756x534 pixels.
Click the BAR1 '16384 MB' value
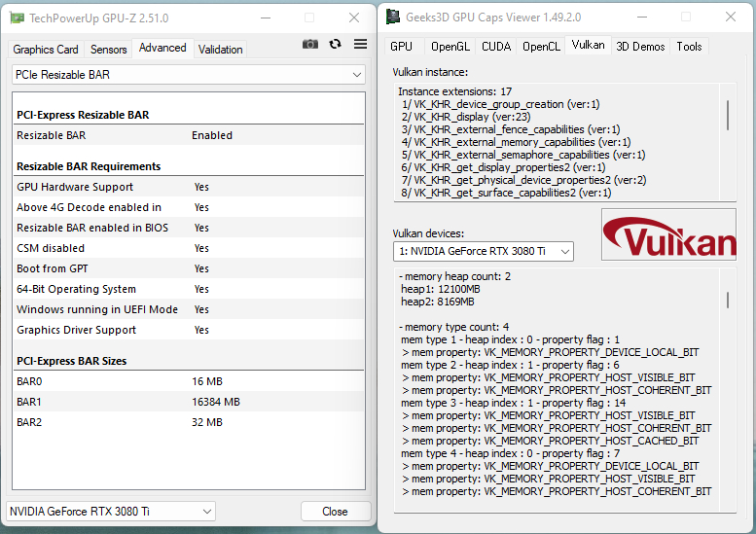pyautogui.click(x=216, y=402)
